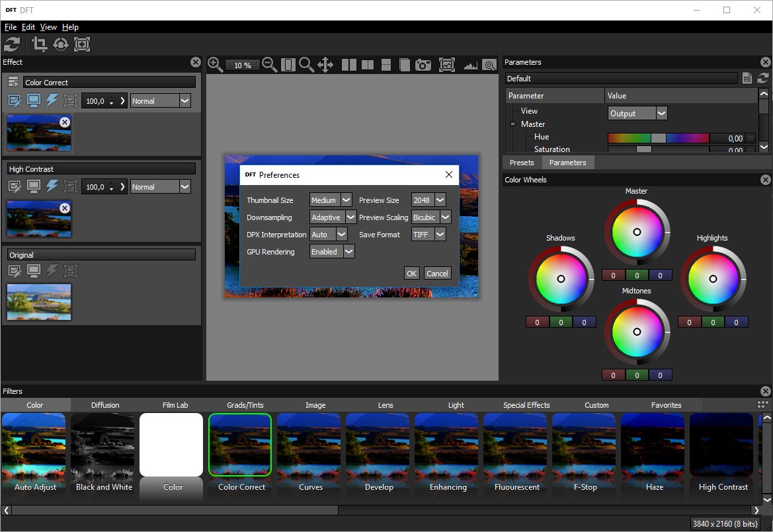Select the pan (four-arrow) tool
The image size is (773, 532).
coord(325,64)
